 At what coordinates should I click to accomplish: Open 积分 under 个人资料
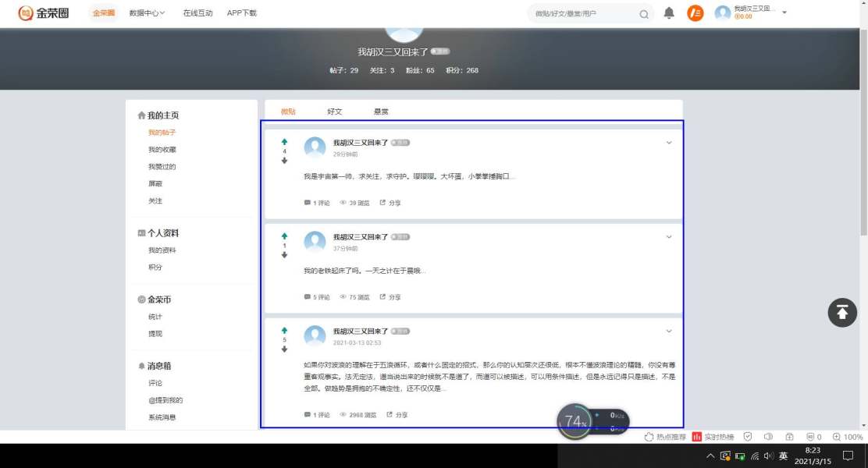[155, 268]
